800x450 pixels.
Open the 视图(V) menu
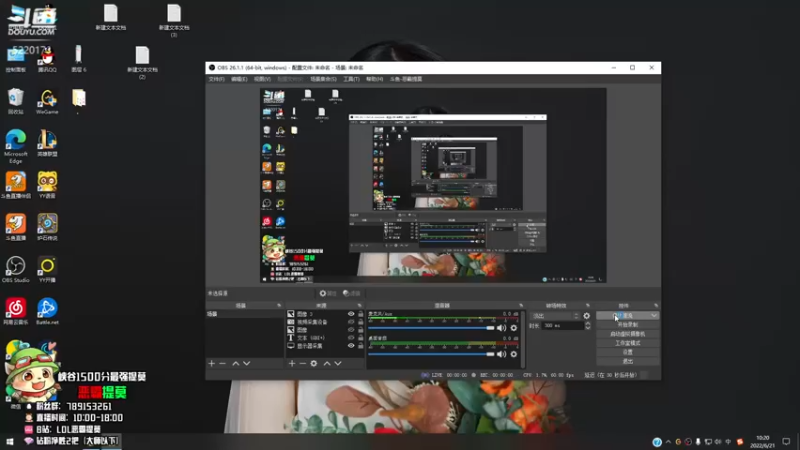pos(262,79)
